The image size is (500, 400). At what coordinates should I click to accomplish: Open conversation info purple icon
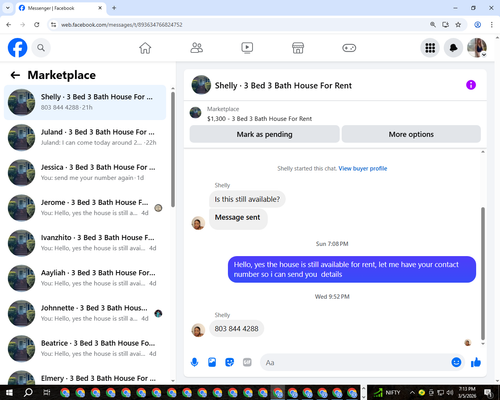coord(471,85)
